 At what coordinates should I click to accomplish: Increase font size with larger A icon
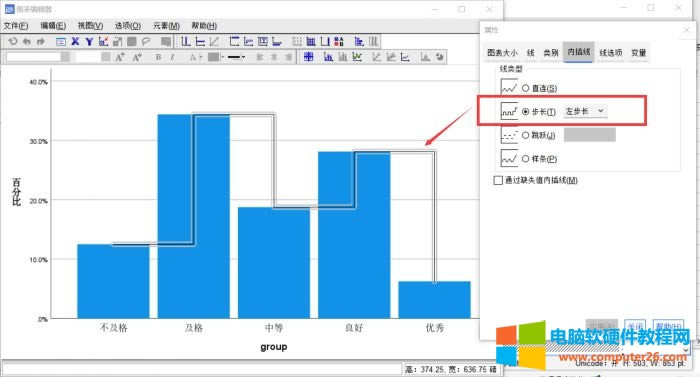pyautogui.click(x=120, y=57)
